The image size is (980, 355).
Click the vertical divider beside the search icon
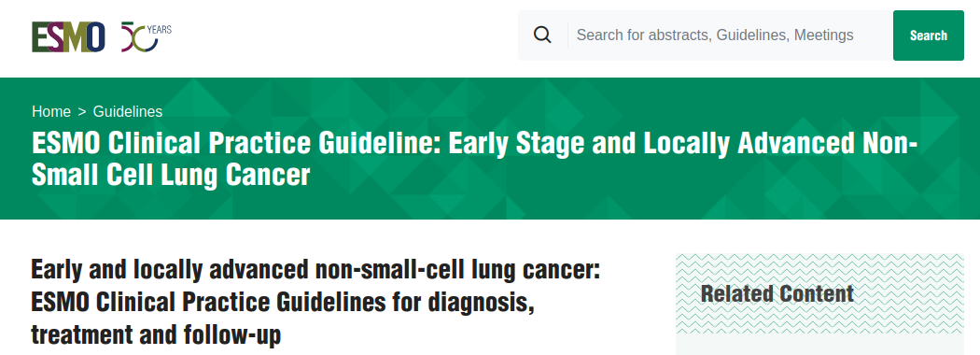[568, 35]
